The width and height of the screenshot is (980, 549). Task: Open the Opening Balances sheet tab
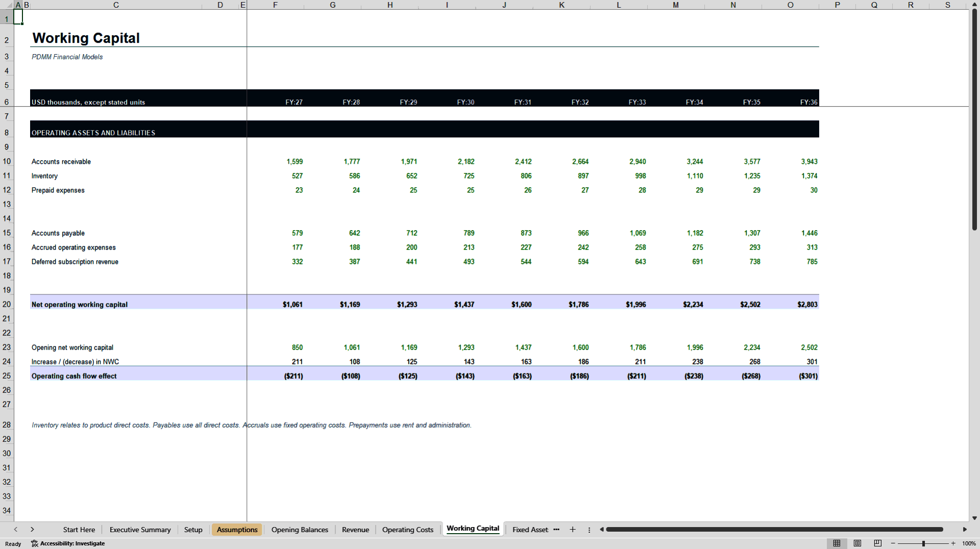tap(300, 530)
